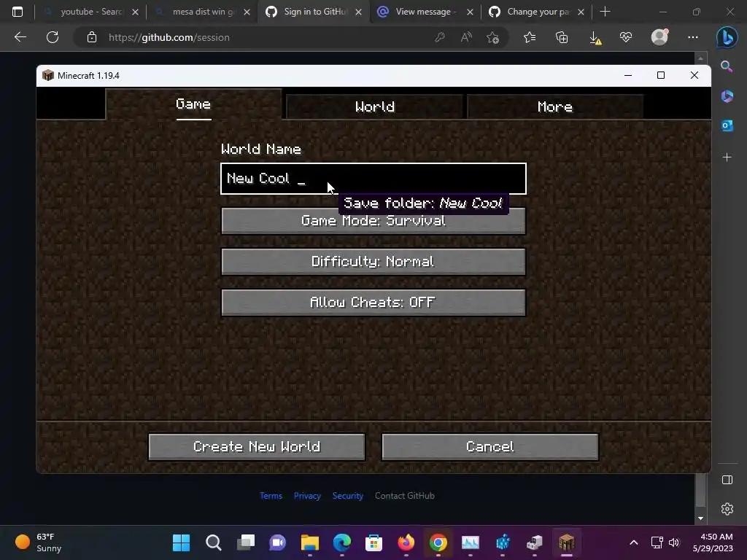Add an app to the Edge sidebar

(x=727, y=157)
